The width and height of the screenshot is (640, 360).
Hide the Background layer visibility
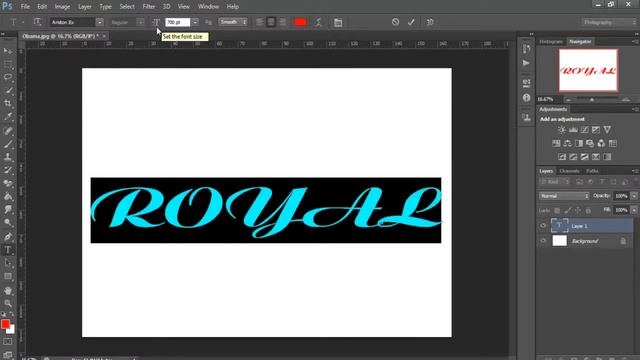[x=543, y=241]
